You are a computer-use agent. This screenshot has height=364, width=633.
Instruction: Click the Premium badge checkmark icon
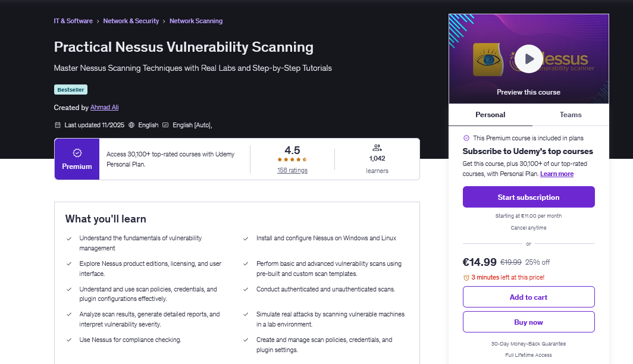point(77,153)
